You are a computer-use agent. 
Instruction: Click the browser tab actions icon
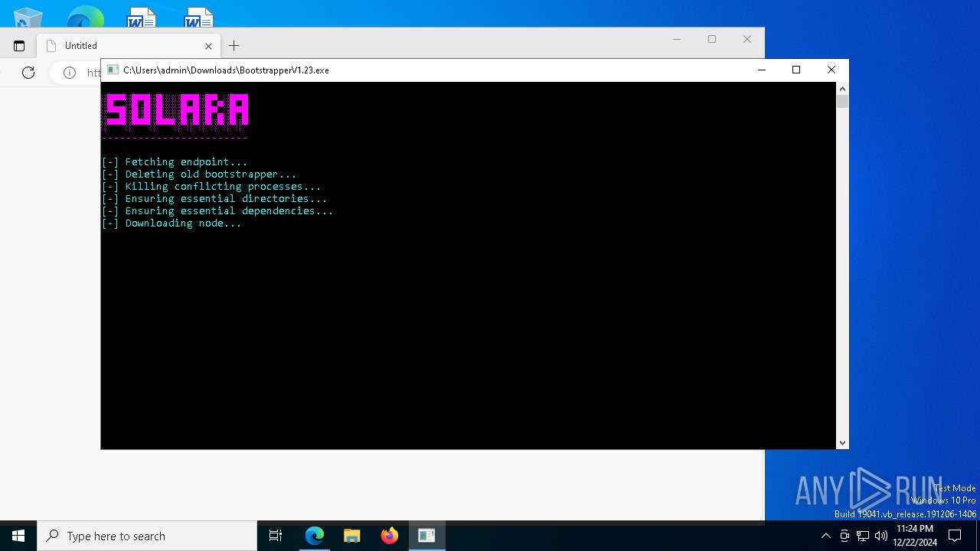(19, 46)
